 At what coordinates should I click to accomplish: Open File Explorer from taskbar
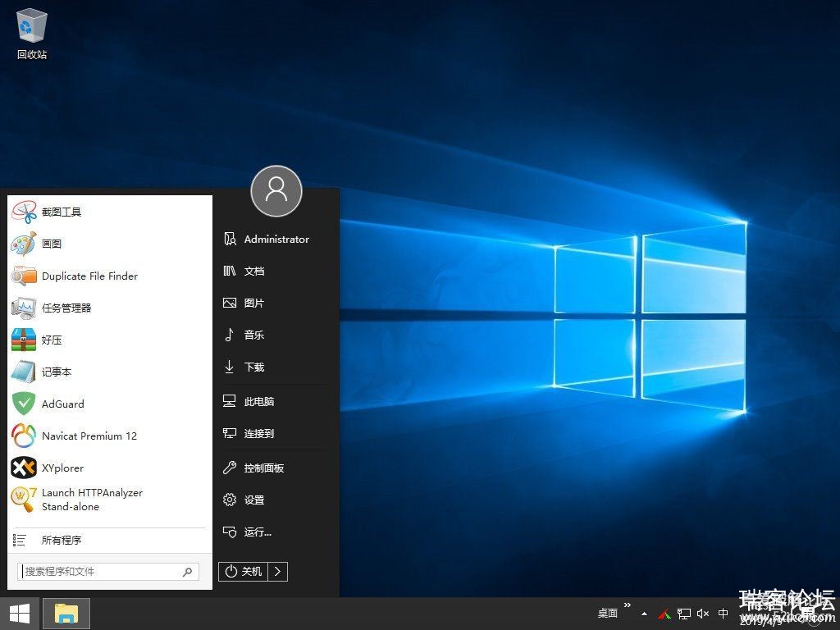pos(66,614)
